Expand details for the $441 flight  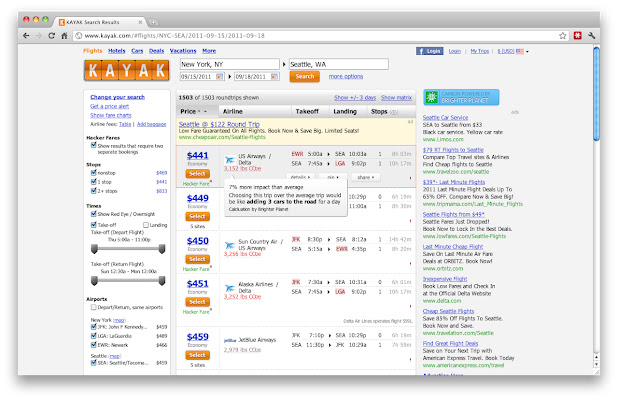tap(300, 177)
